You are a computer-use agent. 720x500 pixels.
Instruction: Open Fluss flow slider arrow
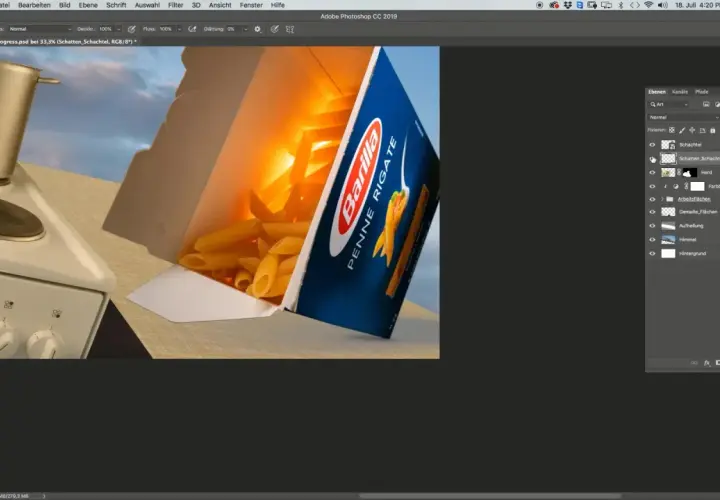point(179,29)
